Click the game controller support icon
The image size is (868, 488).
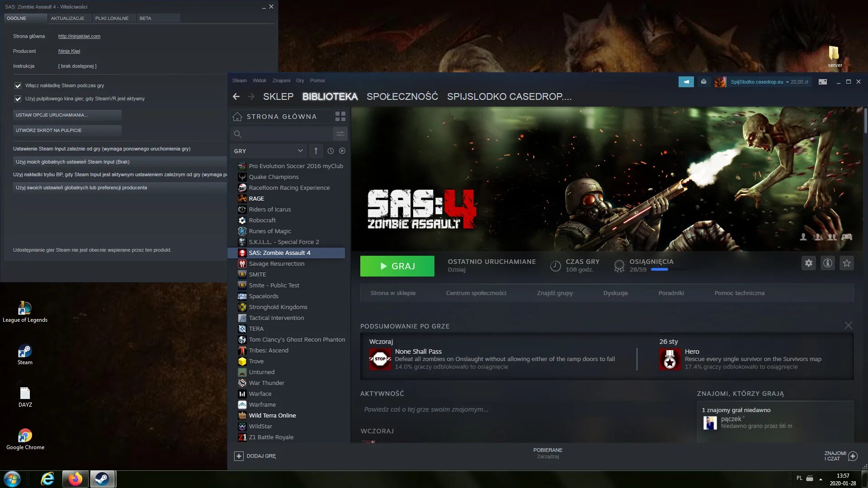tap(847, 237)
